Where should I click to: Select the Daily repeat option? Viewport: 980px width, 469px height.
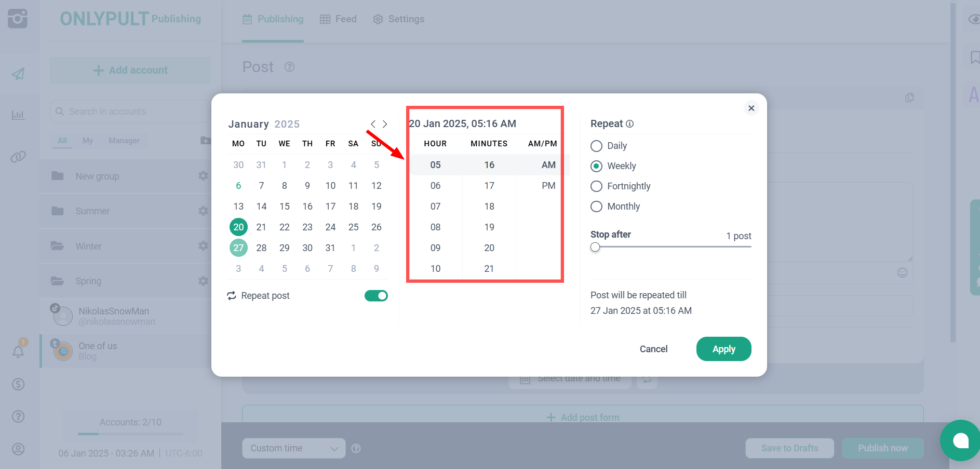(596, 146)
